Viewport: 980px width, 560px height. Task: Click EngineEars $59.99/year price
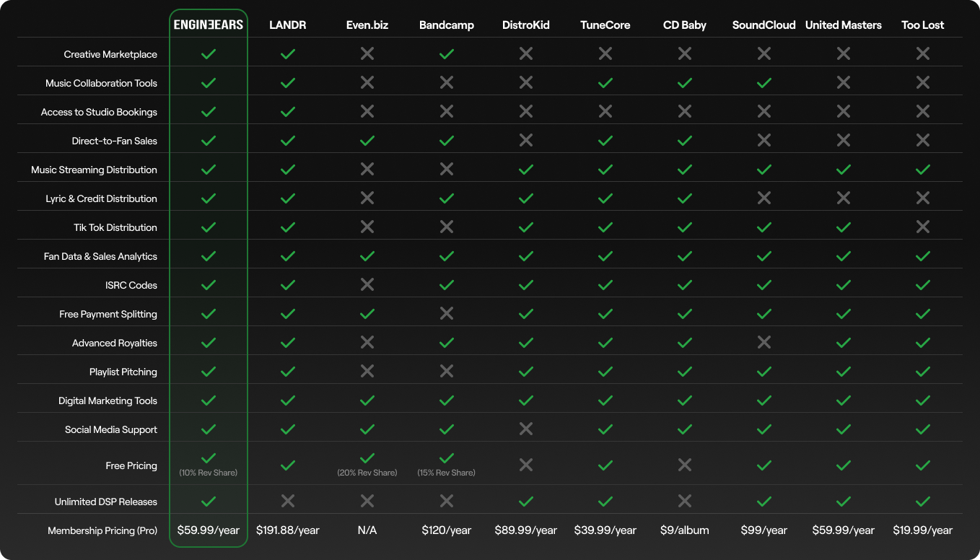[209, 530]
